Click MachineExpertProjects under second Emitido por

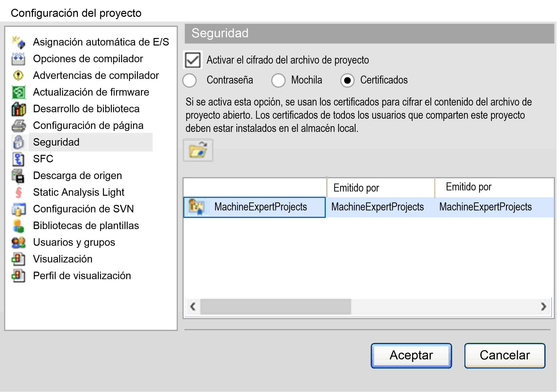coord(485,207)
